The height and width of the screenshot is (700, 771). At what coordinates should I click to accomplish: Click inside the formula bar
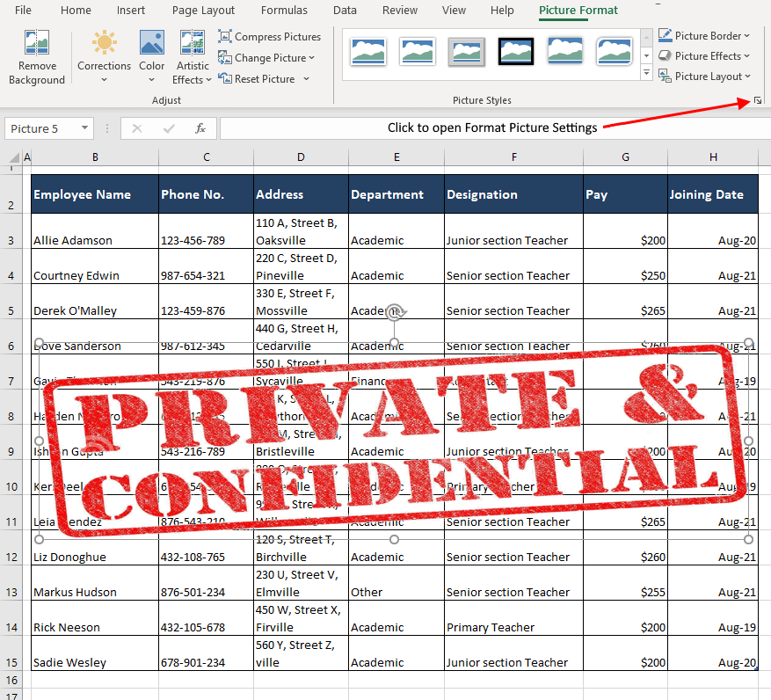tap(396, 128)
